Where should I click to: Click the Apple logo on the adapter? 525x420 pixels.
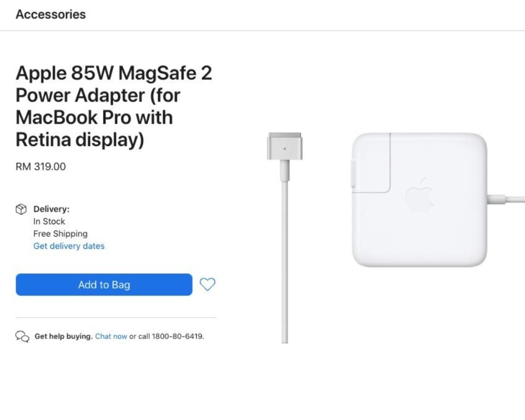[x=420, y=196]
